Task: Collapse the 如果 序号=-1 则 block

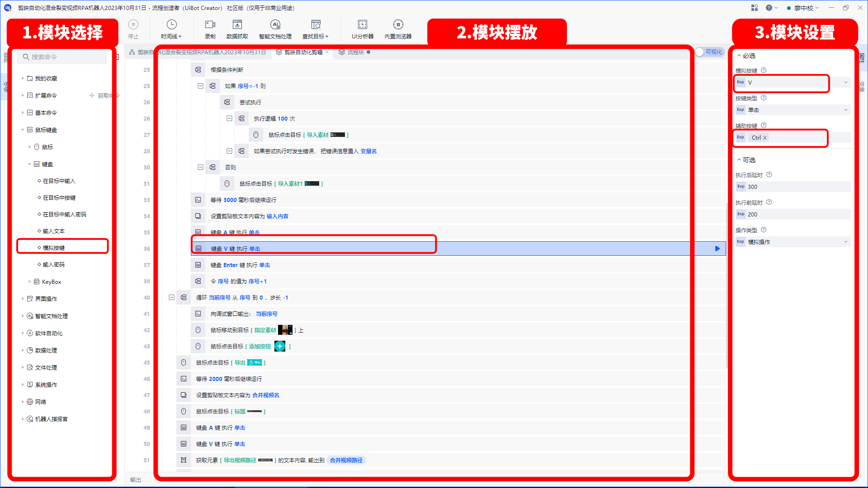Action: coord(200,86)
